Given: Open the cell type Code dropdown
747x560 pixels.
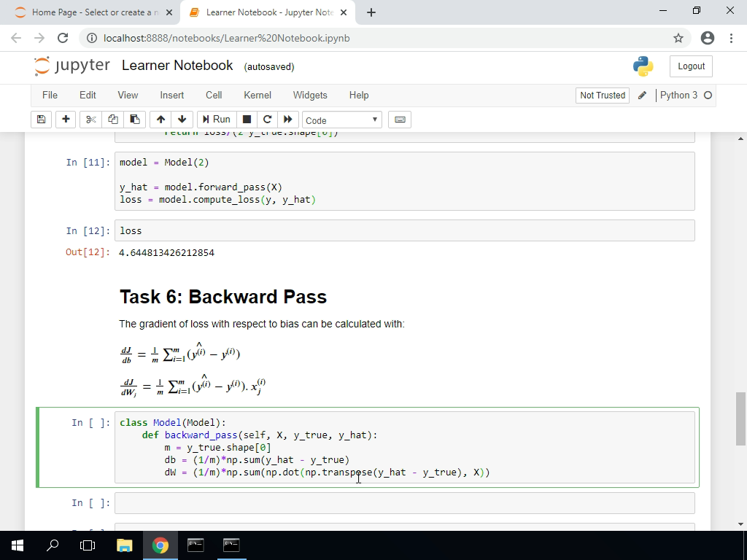Looking at the screenshot, I should pos(342,120).
